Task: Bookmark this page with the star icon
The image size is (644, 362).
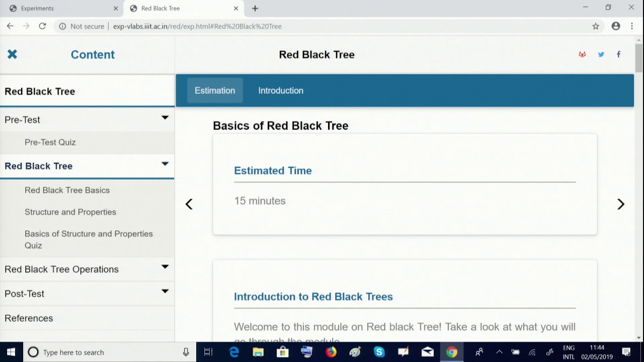Action: point(596,26)
